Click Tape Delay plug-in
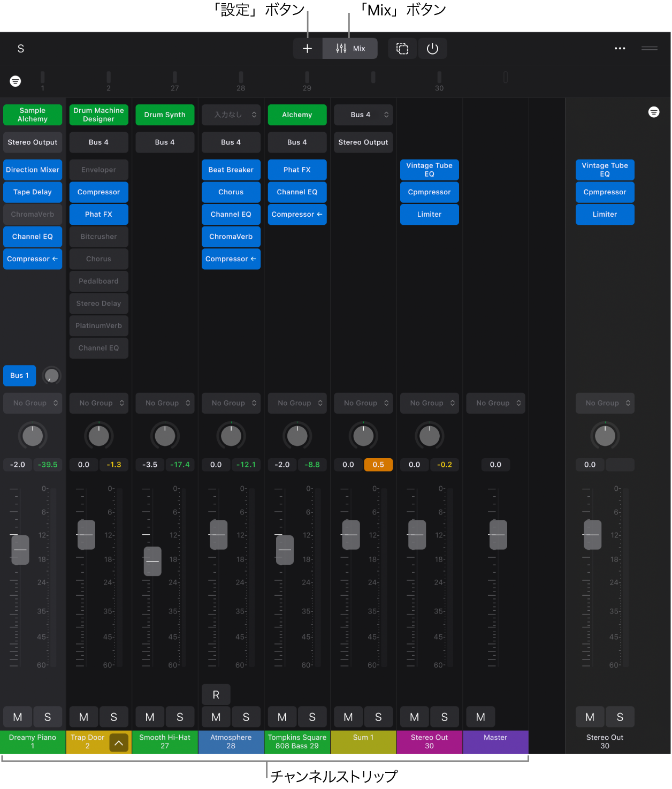This screenshot has width=672, height=789. 33,192
